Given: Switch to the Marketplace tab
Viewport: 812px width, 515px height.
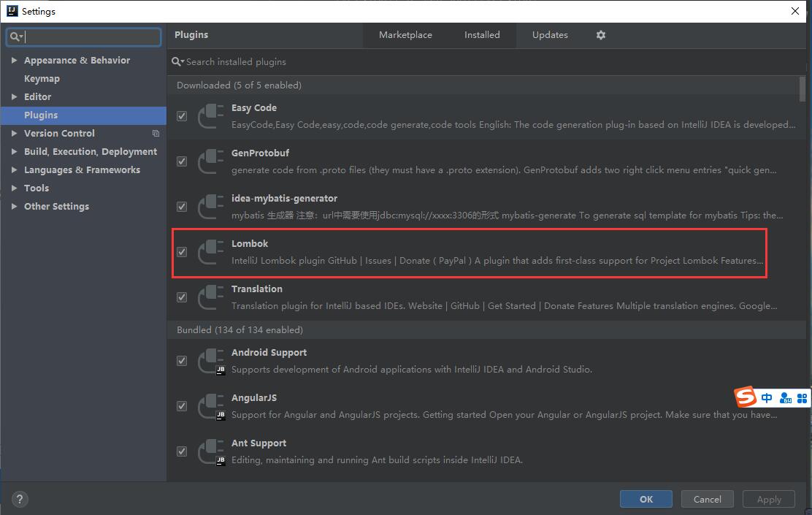Looking at the screenshot, I should [405, 35].
